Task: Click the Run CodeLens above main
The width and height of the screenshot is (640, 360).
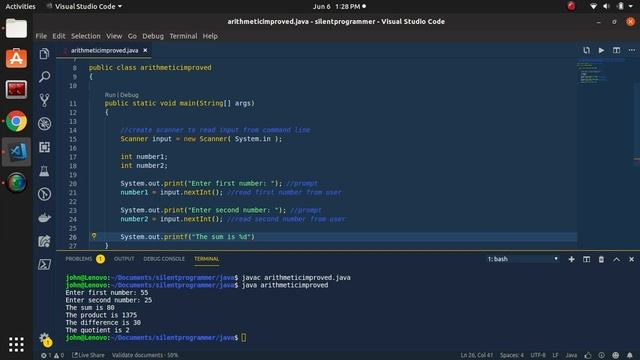Action: [110, 95]
